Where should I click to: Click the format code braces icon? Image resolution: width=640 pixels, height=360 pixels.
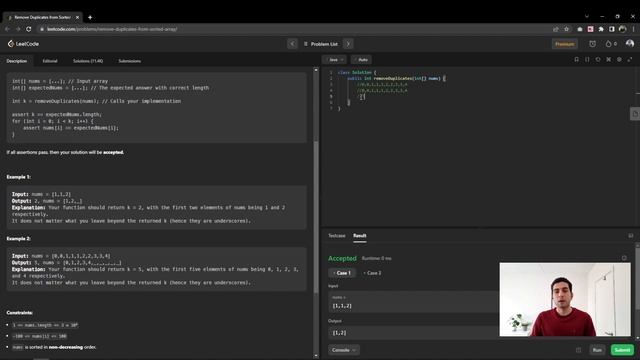tap(587, 60)
